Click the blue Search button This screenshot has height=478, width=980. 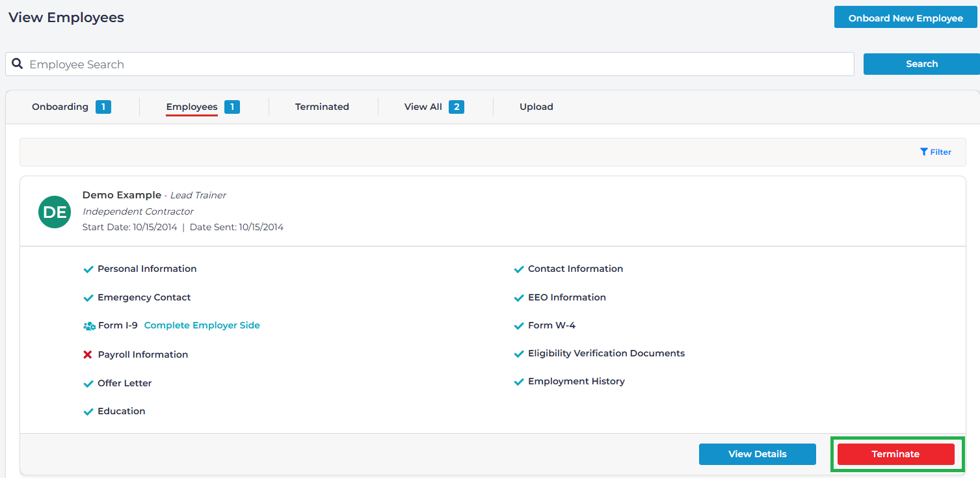click(x=921, y=64)
